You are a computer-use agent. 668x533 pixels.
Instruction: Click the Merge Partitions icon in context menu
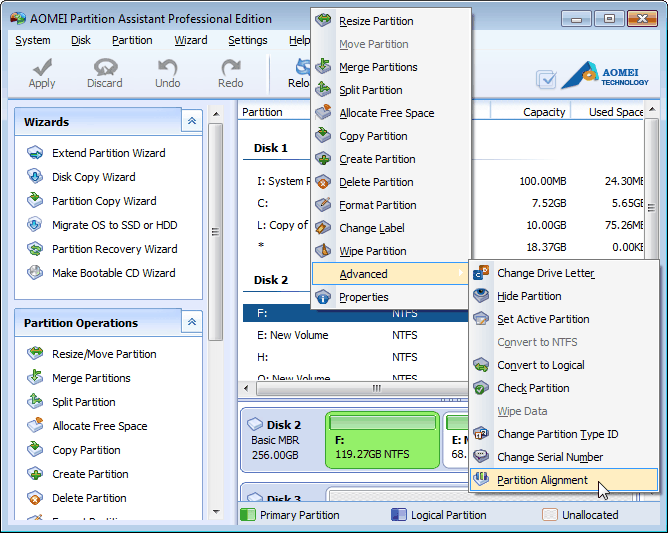[323, 66]
